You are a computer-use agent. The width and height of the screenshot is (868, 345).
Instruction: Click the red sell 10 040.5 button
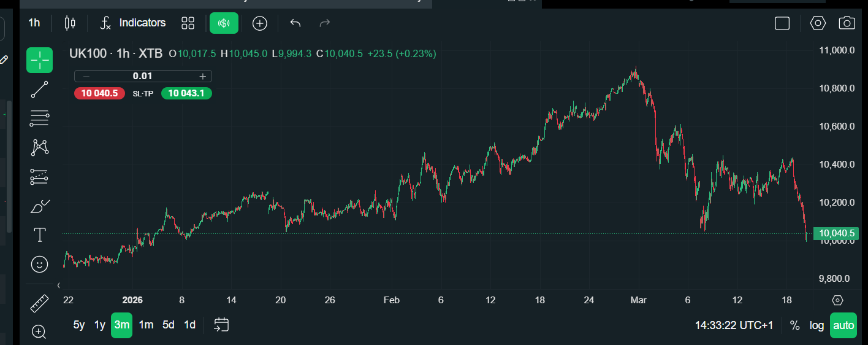click(96, 93)
